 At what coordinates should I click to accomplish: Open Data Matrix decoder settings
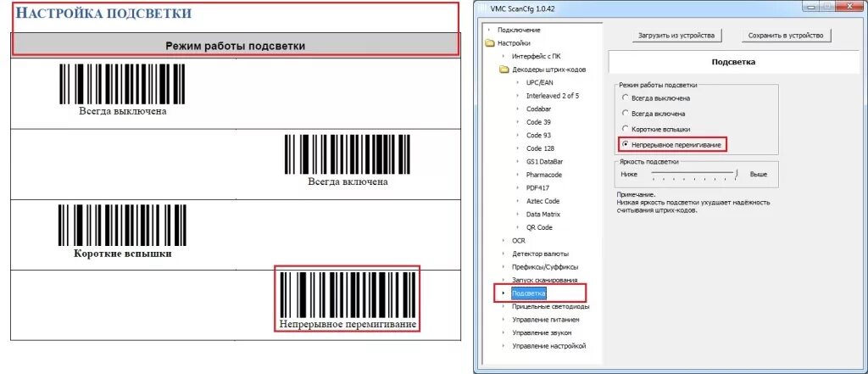[x=543, y=215]
